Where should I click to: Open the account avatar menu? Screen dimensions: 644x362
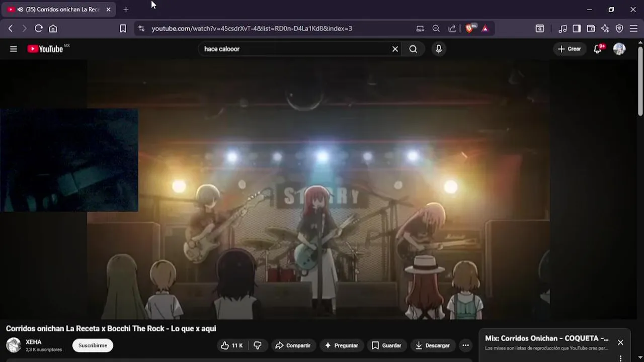click(619, 49)
